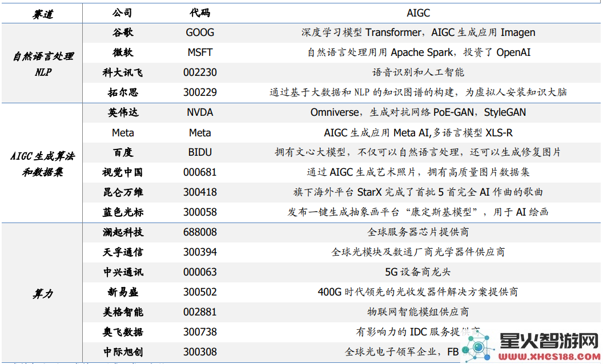Image resolution: width=603 pixels, height=364 pixels.
Task: Click stock code 300738
Action: click(200, 333)
